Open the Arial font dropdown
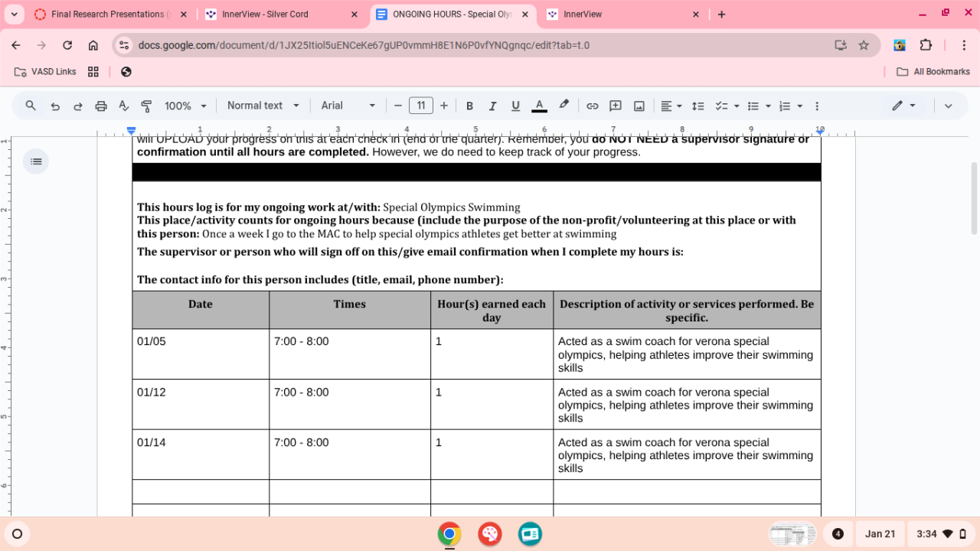 tap(348, 106)
